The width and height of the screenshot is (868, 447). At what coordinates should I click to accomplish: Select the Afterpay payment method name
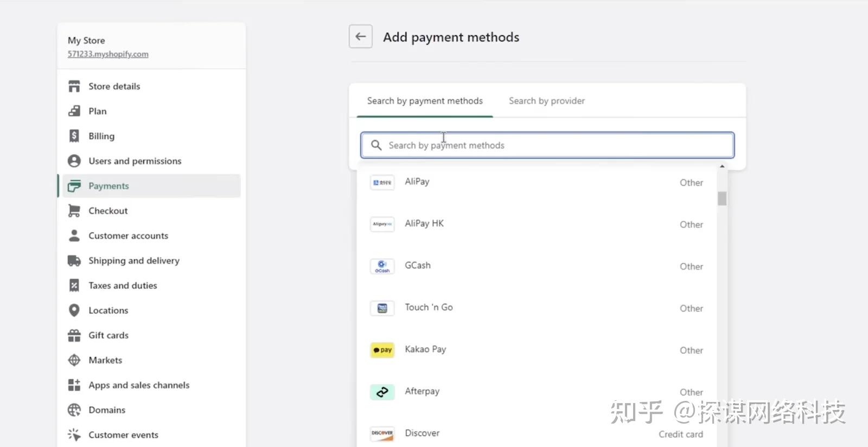(x=422, y=391)
